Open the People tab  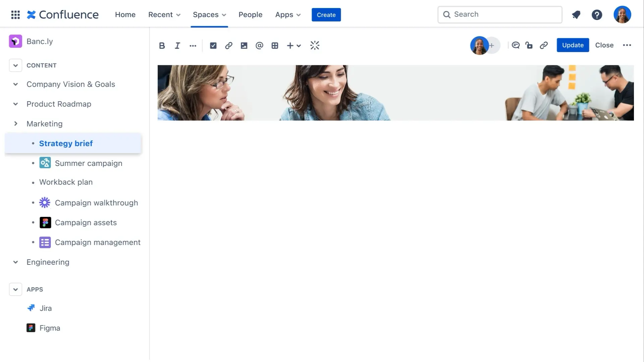coord(250,15)
